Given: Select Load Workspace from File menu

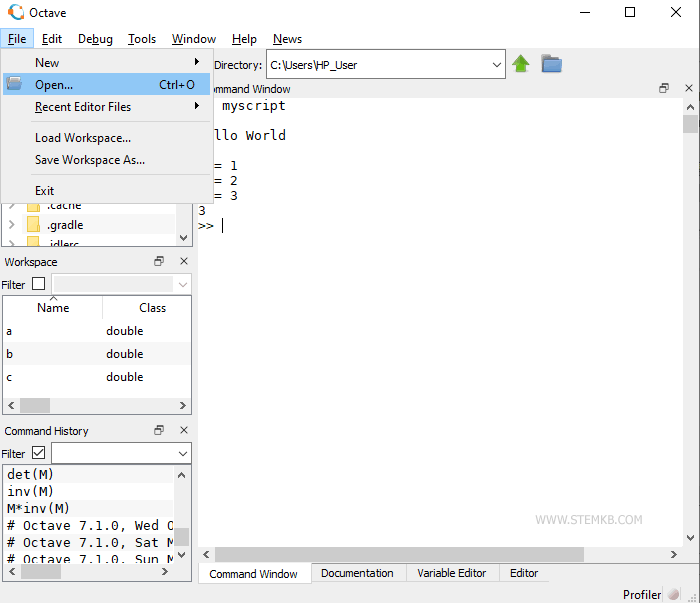Looking at the screenshot, I should (x=83, y=138).
